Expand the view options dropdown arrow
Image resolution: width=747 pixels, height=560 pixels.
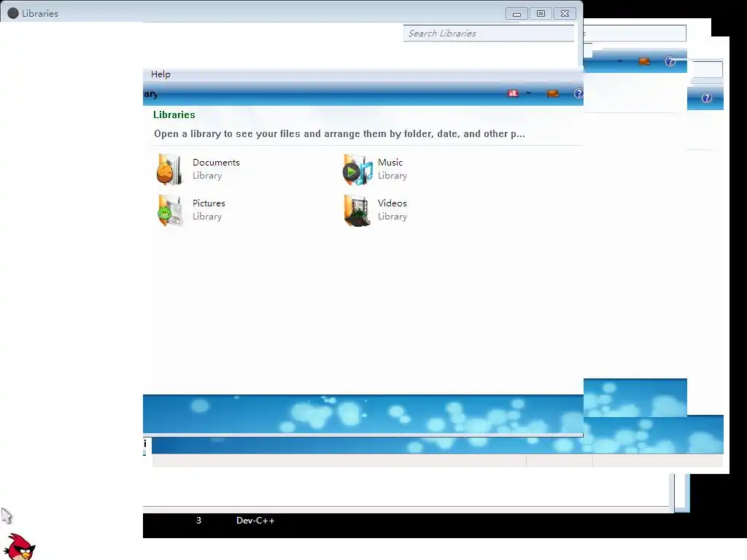[528, 93]
